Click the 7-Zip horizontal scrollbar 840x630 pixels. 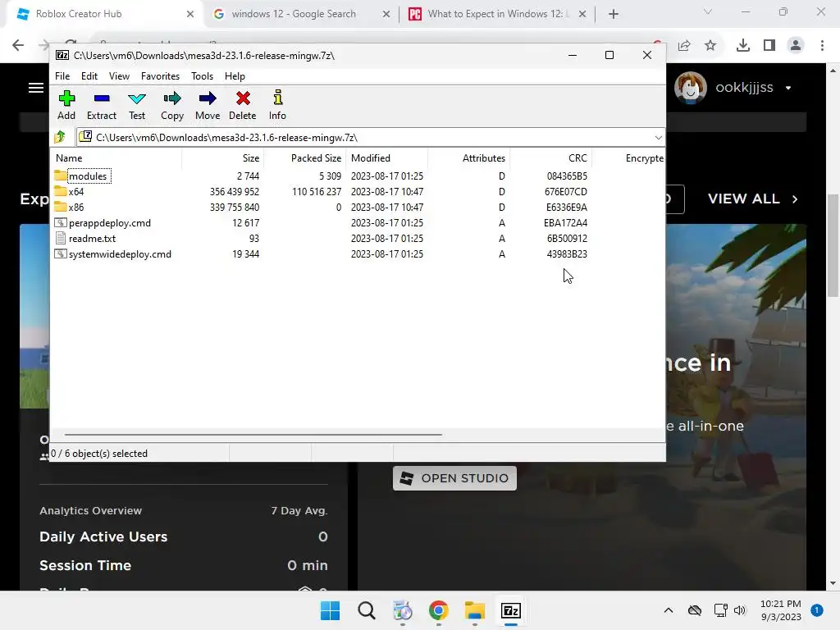pyautogui.click(x=253, y=435)
